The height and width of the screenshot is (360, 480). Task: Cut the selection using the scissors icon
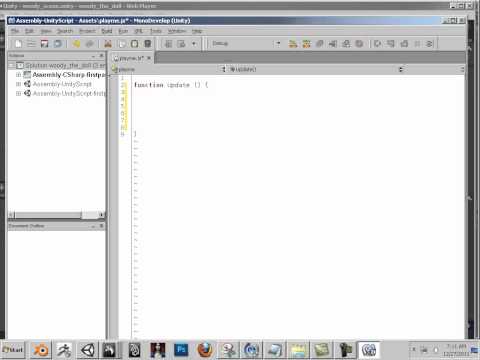point(108,44)
